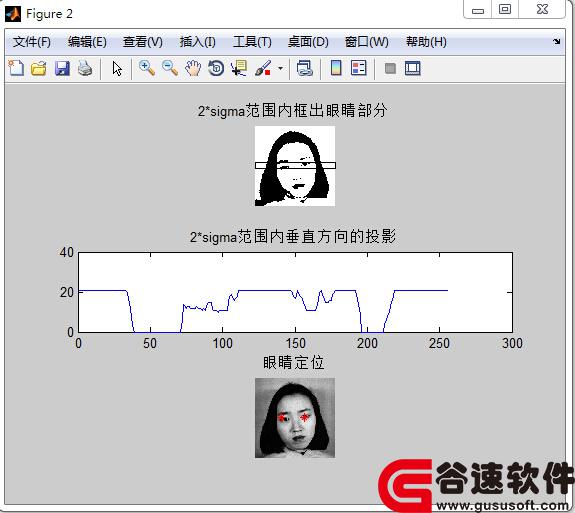This screenshot has width=575, height=513.
Task: Click the Link Plot icon
Action: tap(304, 68)
